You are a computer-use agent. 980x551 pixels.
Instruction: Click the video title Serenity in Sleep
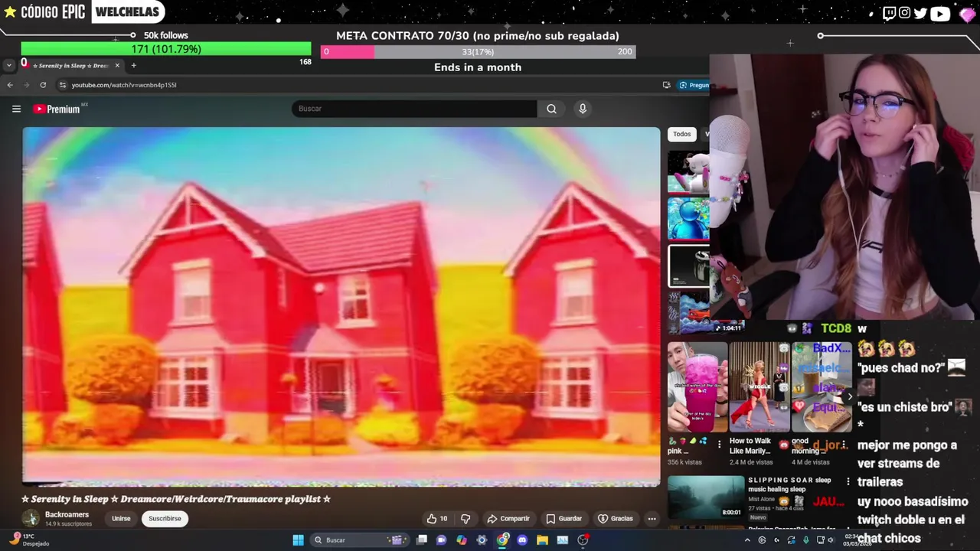[x=176, y=499]
